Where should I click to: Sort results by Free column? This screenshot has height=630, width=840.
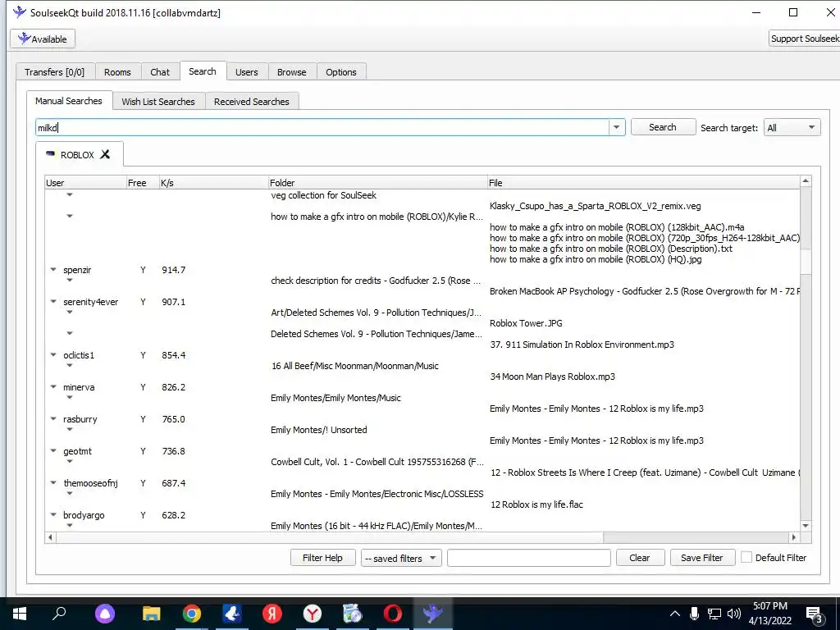coord(142,183)
